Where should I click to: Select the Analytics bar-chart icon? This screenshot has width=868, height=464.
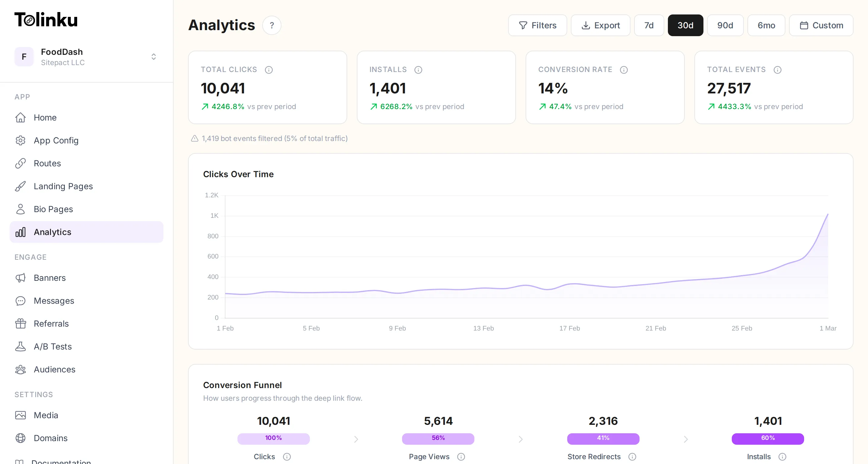point(20,232)
